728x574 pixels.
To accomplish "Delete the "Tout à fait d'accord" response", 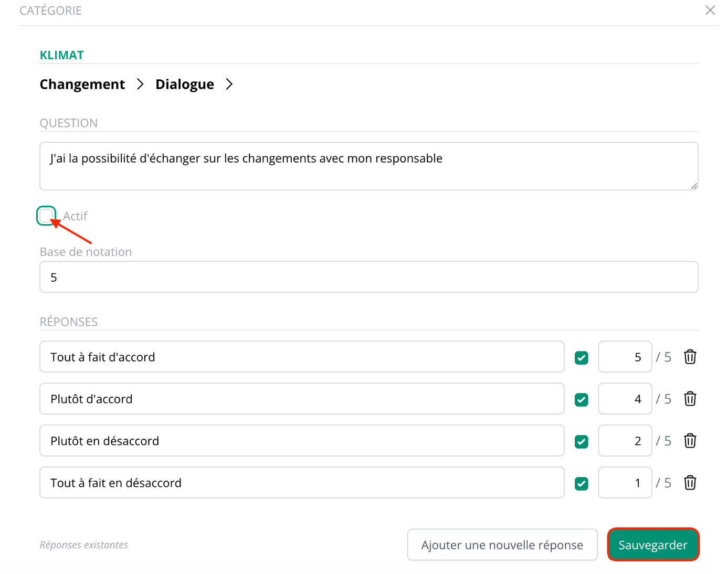I will pyautogui.click(x=690, y=357).
